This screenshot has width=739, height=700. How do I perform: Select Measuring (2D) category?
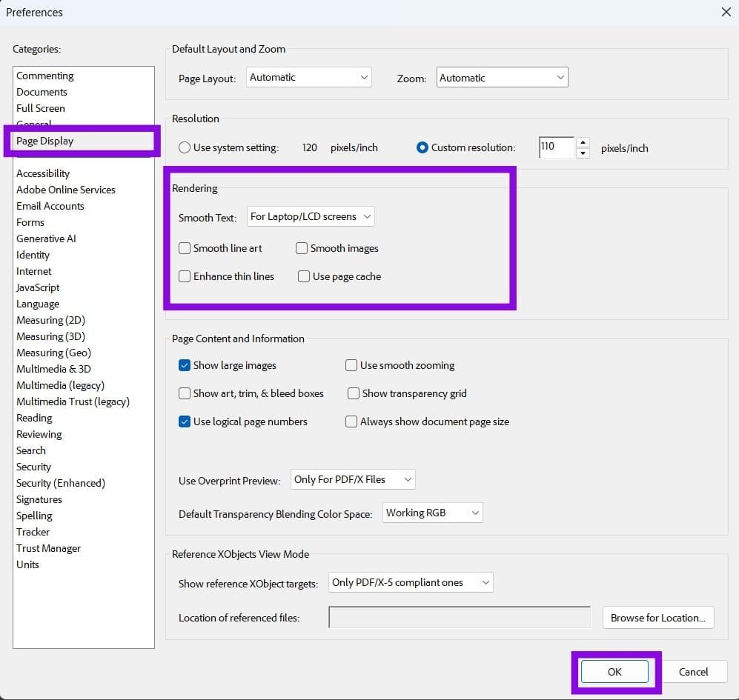pos(51,320)
